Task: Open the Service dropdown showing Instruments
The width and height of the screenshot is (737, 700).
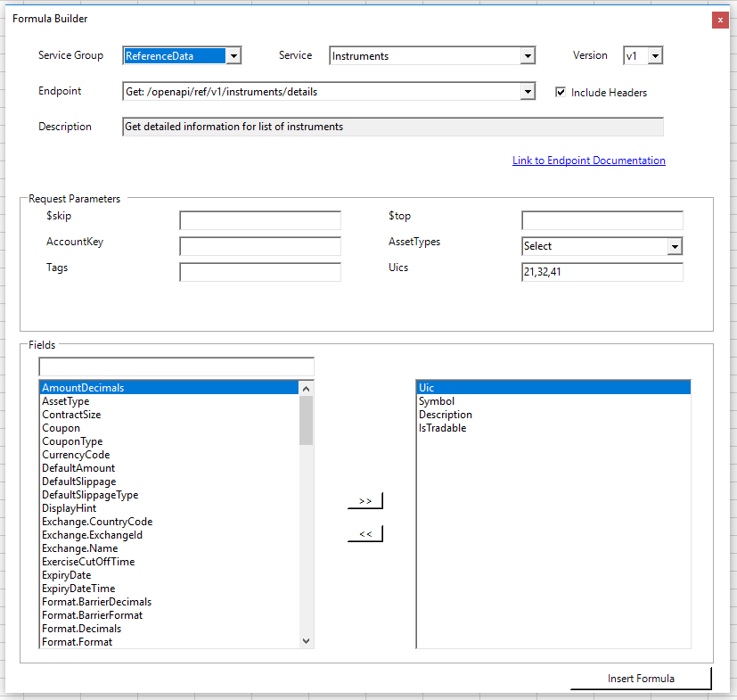Action: 528,55
